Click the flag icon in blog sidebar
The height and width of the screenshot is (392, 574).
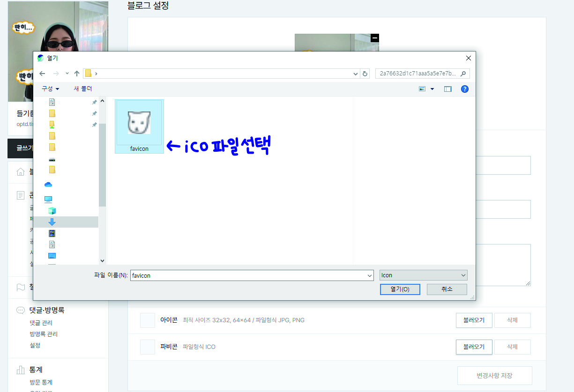tap(20, 287)
